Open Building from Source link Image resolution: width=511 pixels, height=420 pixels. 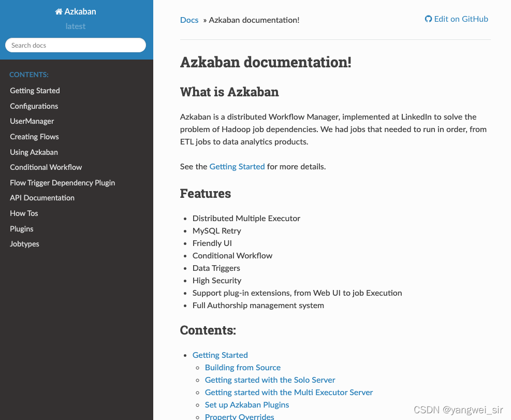pyautogui.click(x=242, y=368)
